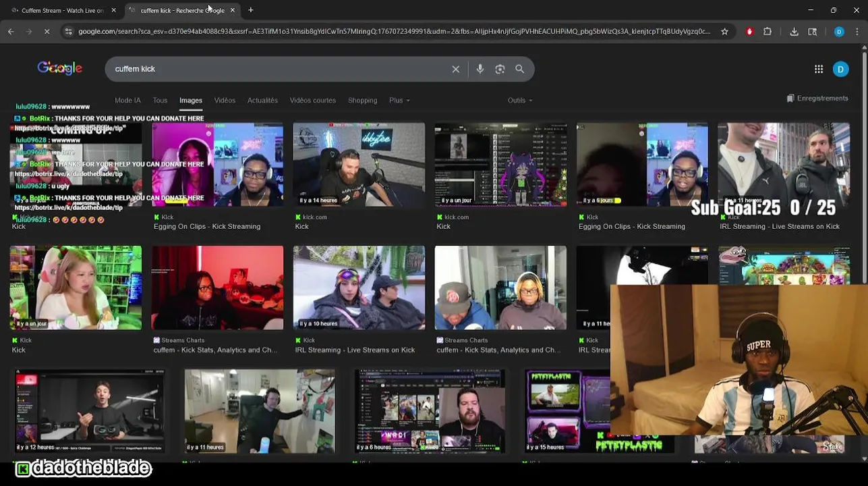Clear the search box with the X
868x486 pixels.
point(456,69)
